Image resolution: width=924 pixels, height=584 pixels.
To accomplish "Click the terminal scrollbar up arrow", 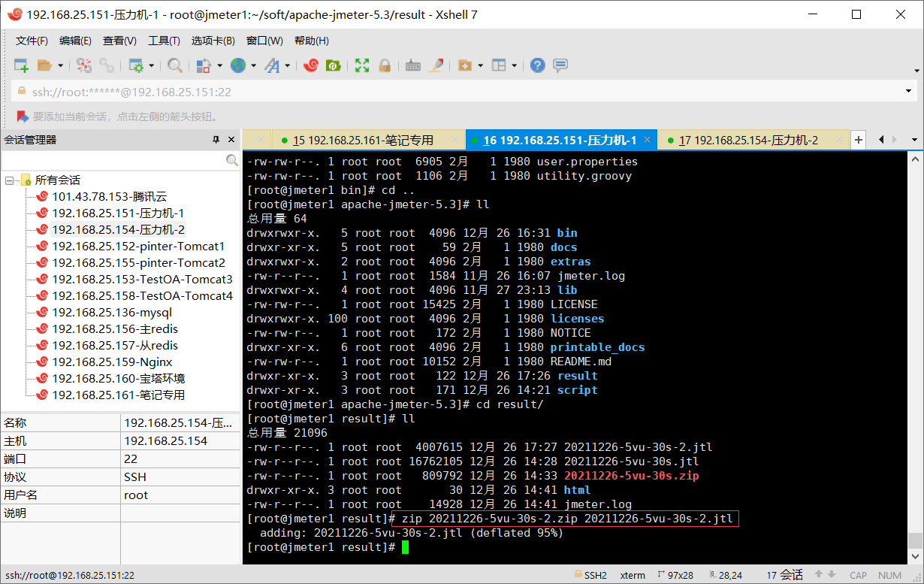I will coord(914,159).
